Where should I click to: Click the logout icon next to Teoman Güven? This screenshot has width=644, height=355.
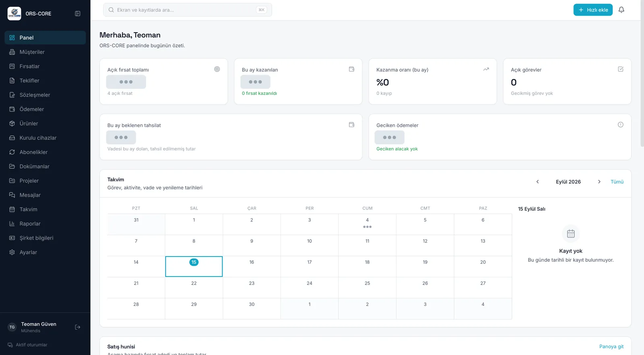coord(78,327)
